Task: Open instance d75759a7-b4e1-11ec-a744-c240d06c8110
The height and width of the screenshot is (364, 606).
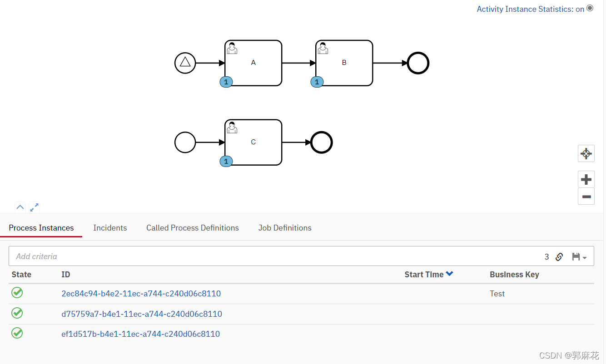Action: [142, 314]
